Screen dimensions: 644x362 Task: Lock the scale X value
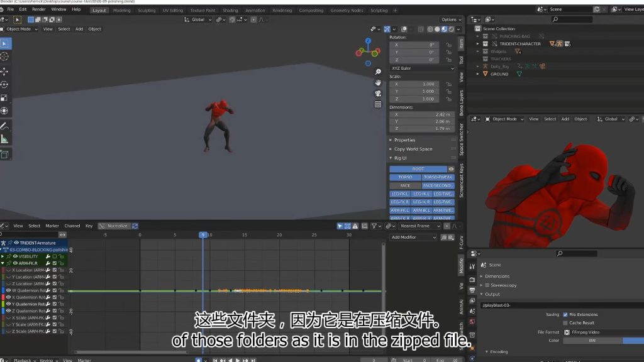[x=449, y=84]
